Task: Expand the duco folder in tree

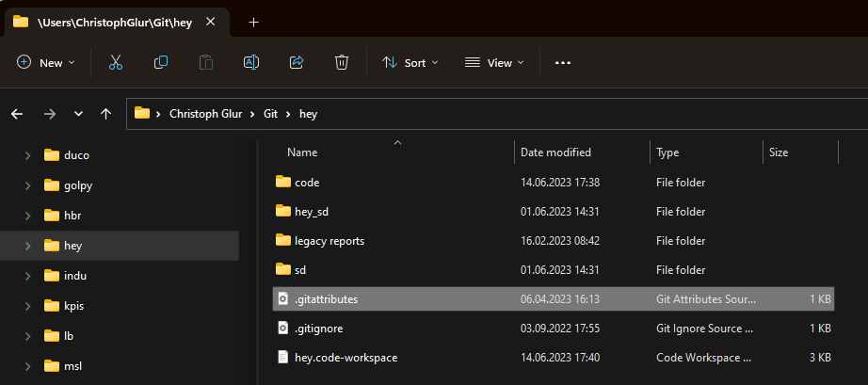Action: [27, 155]
